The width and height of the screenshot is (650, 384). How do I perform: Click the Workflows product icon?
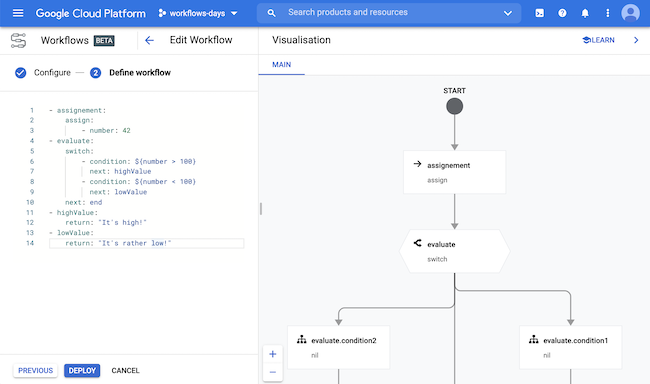pos(18,41)
